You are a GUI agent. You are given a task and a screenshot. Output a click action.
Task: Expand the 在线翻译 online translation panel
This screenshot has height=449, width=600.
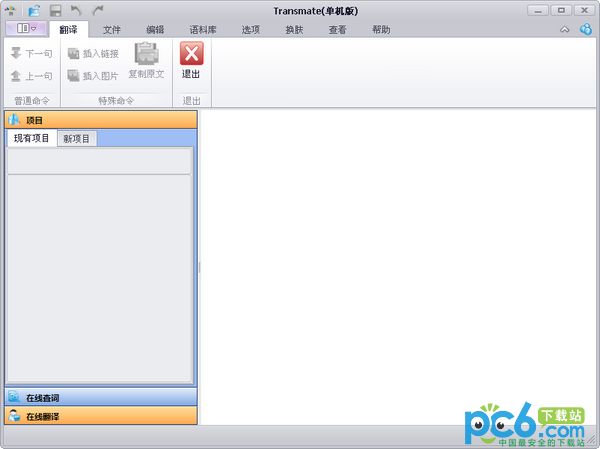click(x=100, y=415)
